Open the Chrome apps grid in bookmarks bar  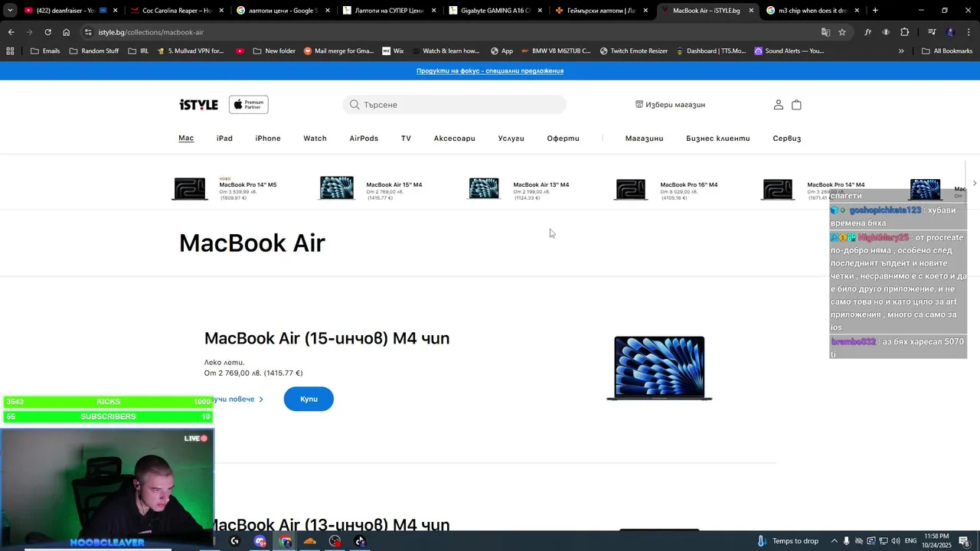[x=10, y=51]
